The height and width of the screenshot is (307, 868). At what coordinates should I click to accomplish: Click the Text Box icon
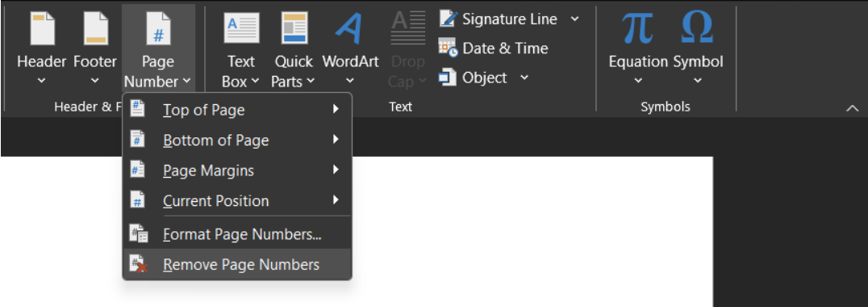pyautogui.click(x=241, y=28)
